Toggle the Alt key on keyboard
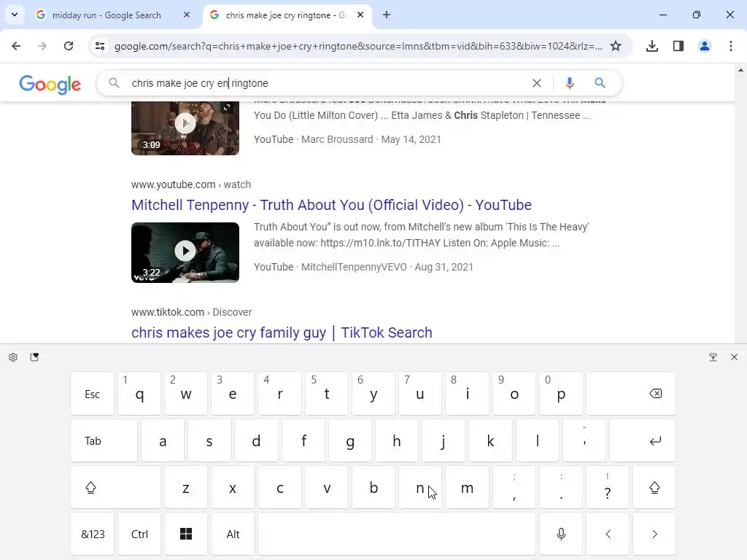747x560 pixels. 233,534
